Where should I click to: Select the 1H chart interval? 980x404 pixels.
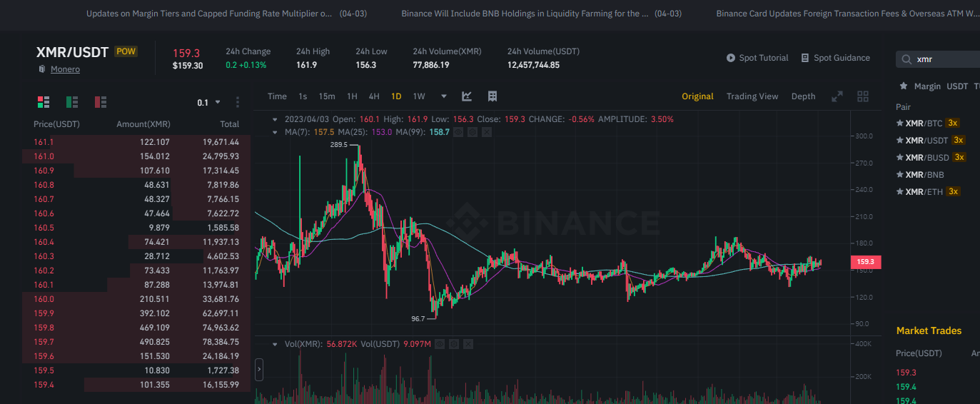(x=352, y=96)
